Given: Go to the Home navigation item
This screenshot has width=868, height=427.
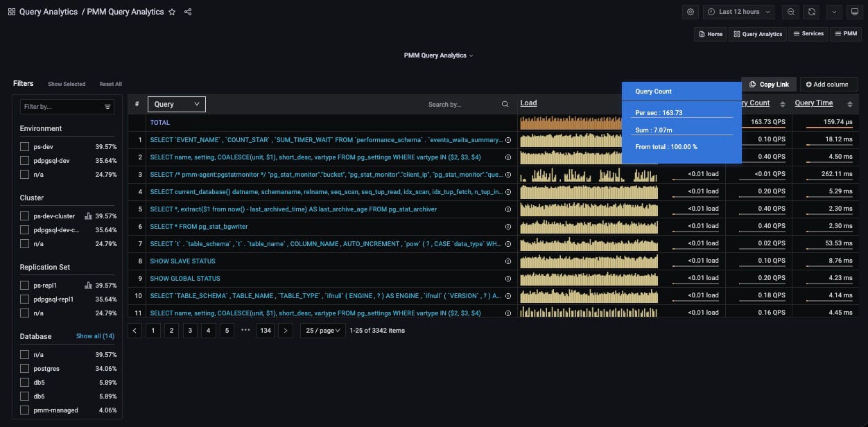Looking at the screenshot, I should pos(710,34).
